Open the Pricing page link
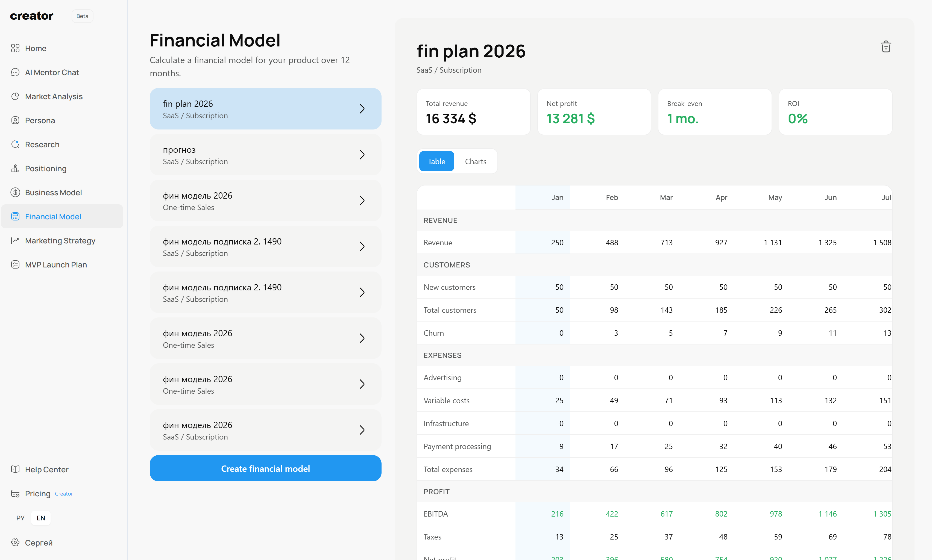The width and height of the screenshot is (932, 560). pyautogui.click(x=37, y=493)
